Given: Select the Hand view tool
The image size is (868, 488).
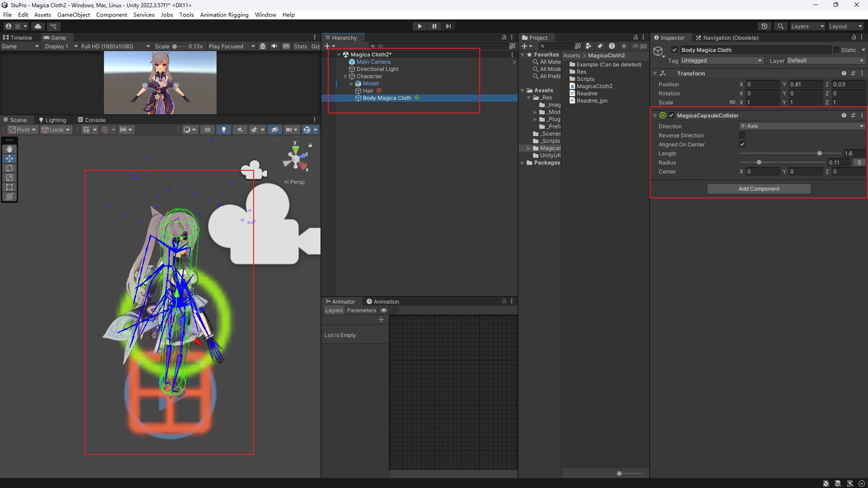Looking at the screenshot, I should (x=9, y=149).
